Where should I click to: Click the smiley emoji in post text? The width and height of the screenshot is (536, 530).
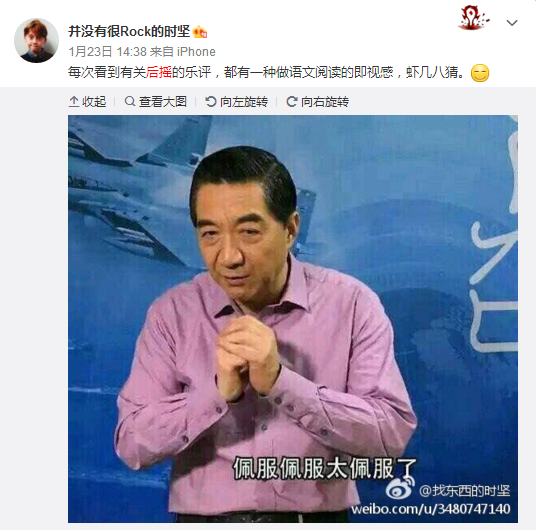tap(480, 73)
